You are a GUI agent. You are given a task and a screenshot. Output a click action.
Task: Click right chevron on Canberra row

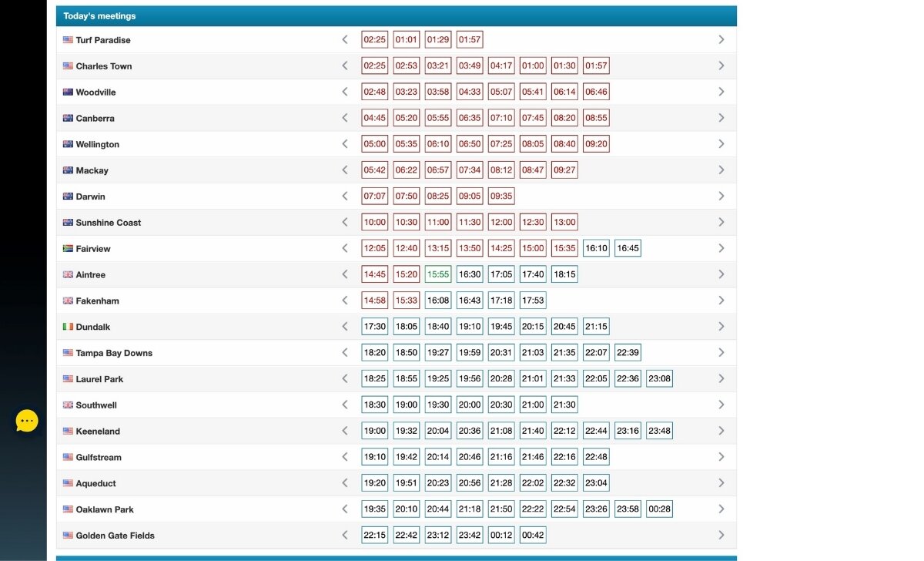click(x=721, y=118)
